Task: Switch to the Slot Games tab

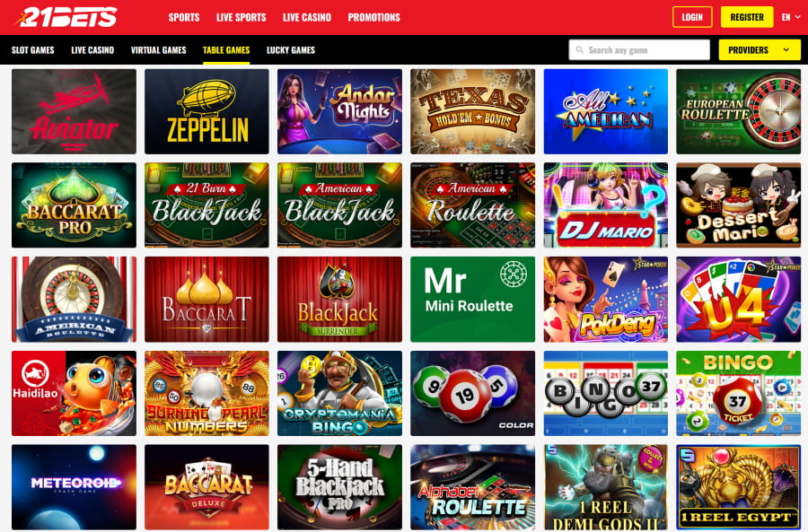Action: coord(33,50)
